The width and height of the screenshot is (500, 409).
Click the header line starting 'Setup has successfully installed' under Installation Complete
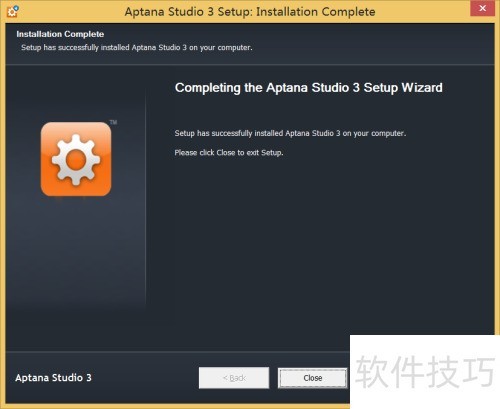coord(137,48)
